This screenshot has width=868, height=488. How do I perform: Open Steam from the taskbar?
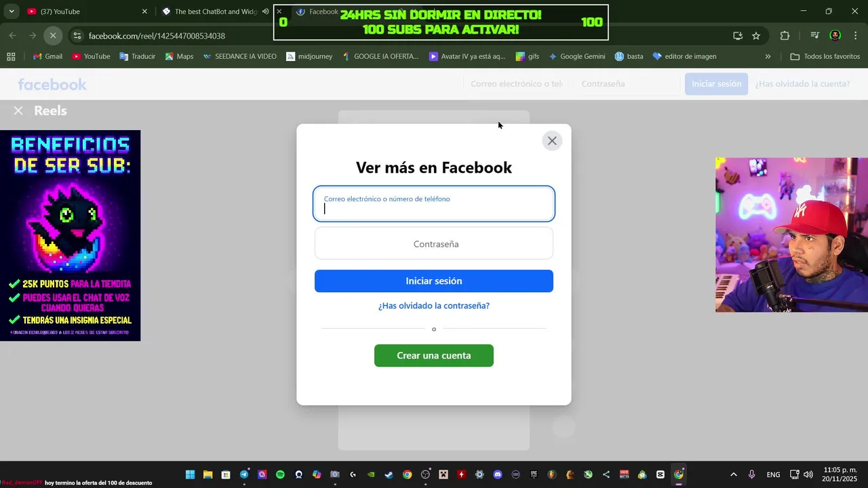click(389, 474)
